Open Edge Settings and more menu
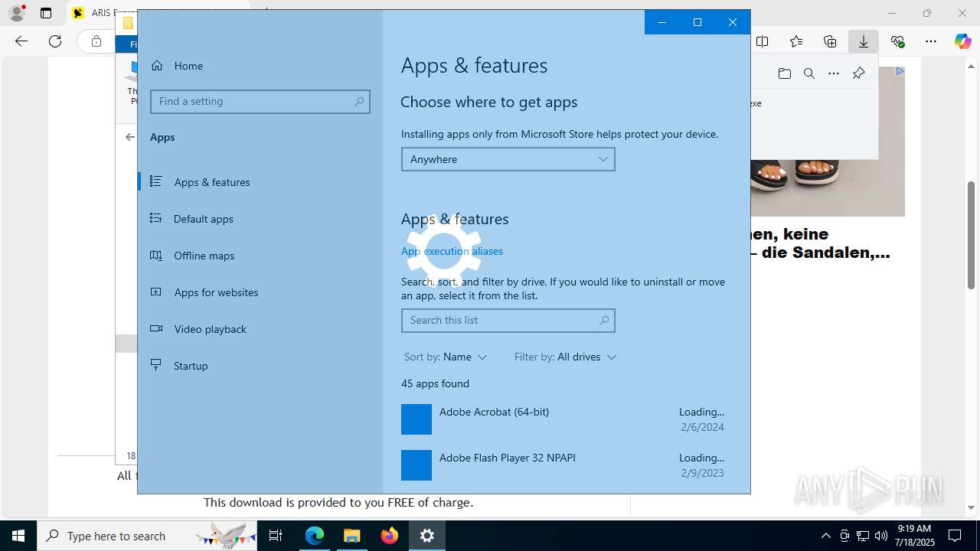The image size is (980, 551). click(x=931, y=41)
